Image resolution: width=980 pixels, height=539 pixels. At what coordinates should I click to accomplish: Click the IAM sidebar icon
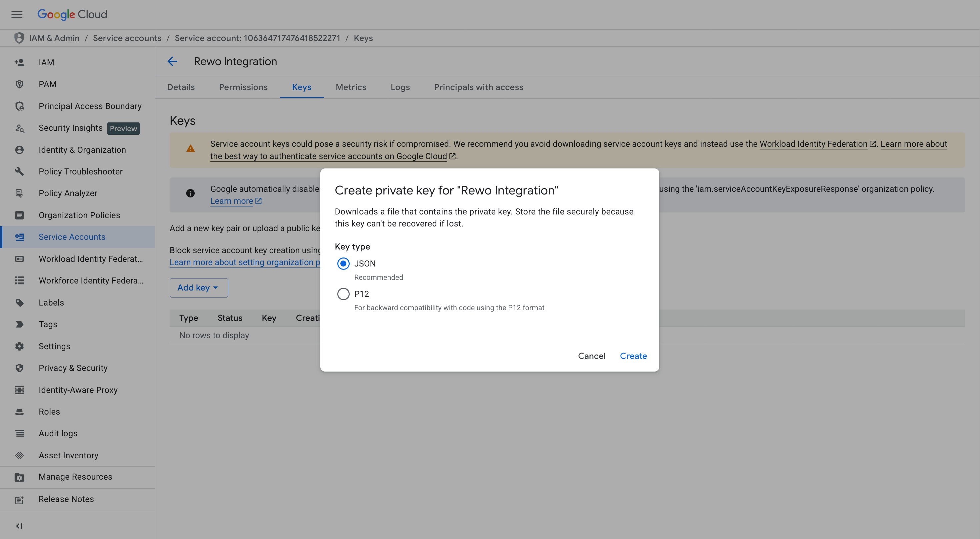point(19,62)
